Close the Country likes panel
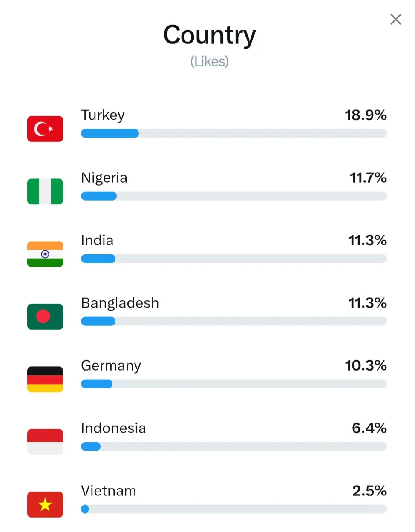The width and height of the screenshot is (415, 532). point(395,19)
